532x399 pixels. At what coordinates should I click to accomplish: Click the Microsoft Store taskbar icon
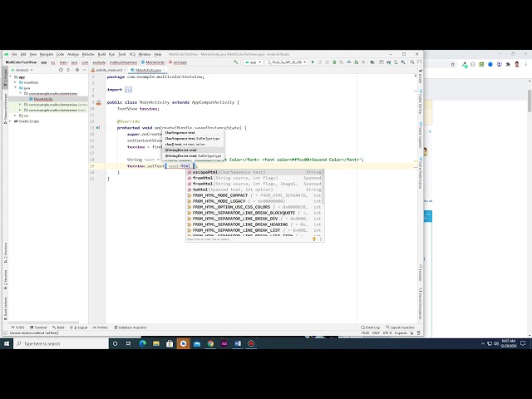click(x=170, y=343)
